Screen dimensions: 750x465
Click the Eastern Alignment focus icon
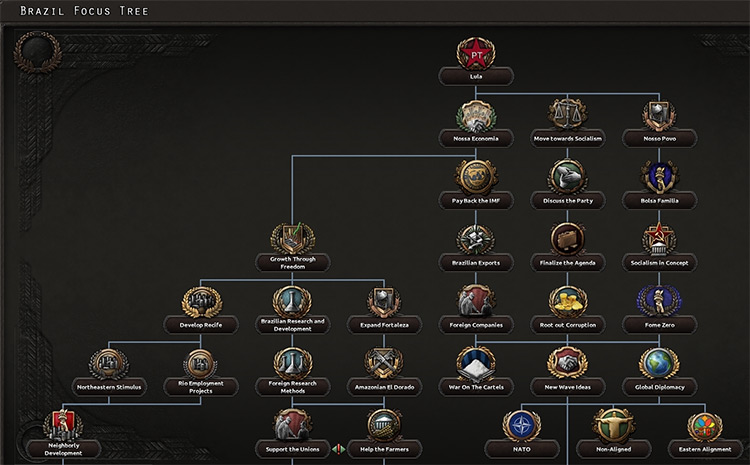[x=706, y=427]
